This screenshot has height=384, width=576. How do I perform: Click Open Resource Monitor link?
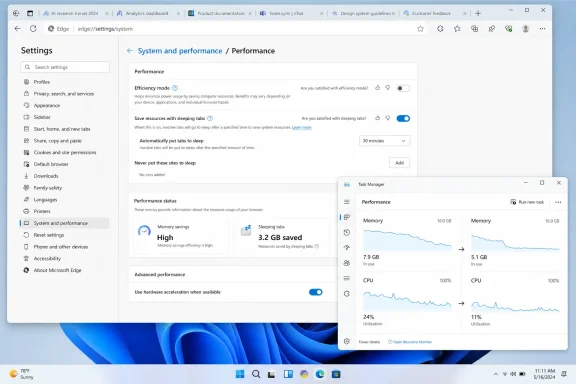[x=410, y=342]
